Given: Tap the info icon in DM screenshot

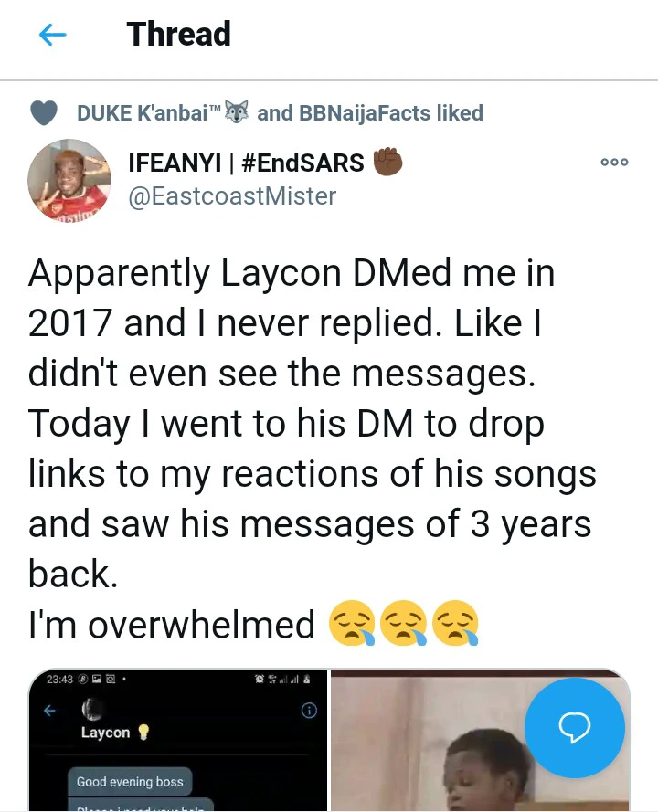Looking at the screenshot, I should pyautogui.click(x=309, y=711).
